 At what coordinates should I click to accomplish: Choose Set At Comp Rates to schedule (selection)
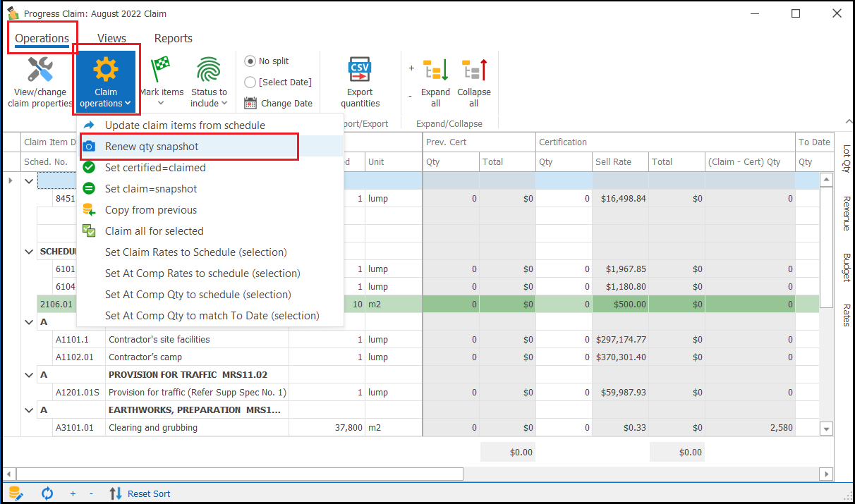coord(210,273)
